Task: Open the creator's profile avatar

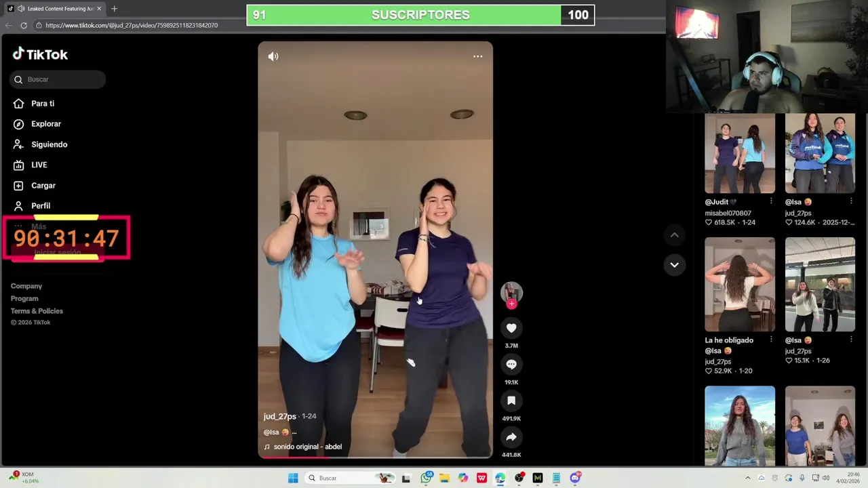Action: tap(511, 291)
